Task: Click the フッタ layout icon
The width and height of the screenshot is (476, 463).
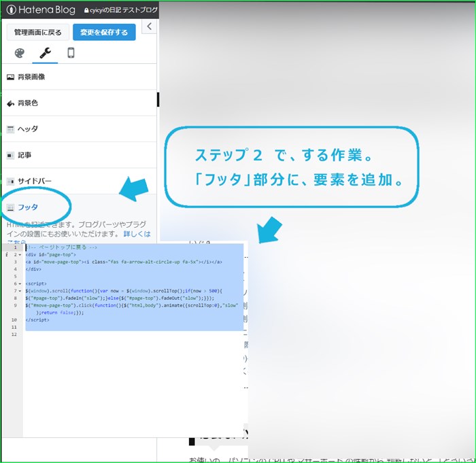Action: click(x=10, y=207)
